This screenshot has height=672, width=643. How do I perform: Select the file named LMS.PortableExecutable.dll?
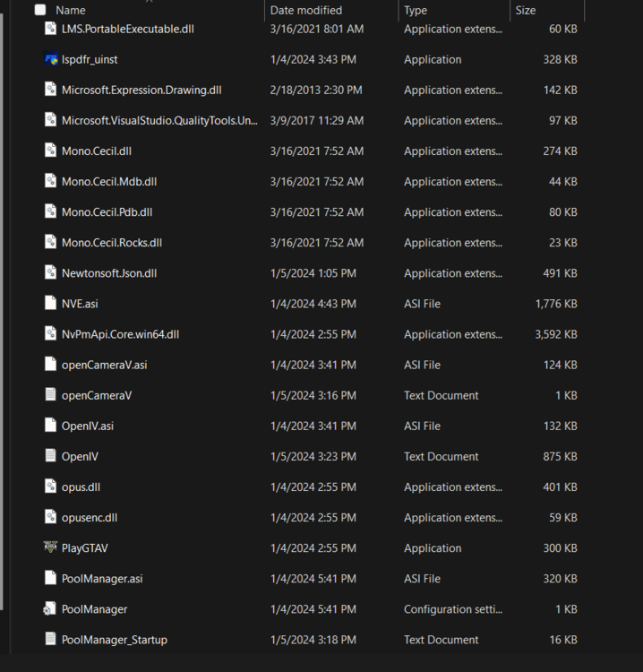pos(128,30)
